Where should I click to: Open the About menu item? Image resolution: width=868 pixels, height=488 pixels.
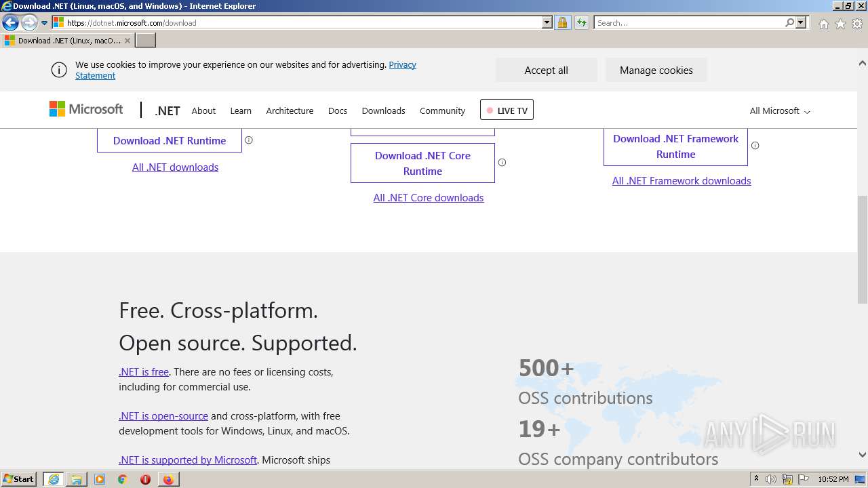[x=203, y=110]
